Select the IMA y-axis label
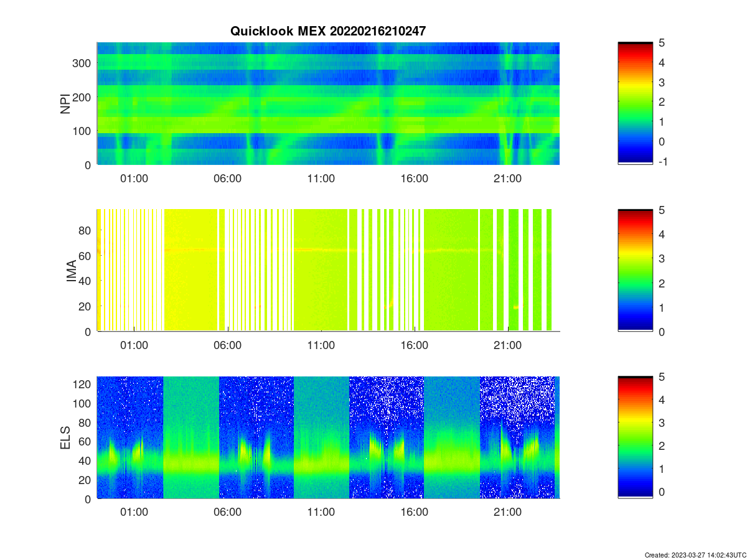Screen dimensions: 747x560 coord(72,271)
